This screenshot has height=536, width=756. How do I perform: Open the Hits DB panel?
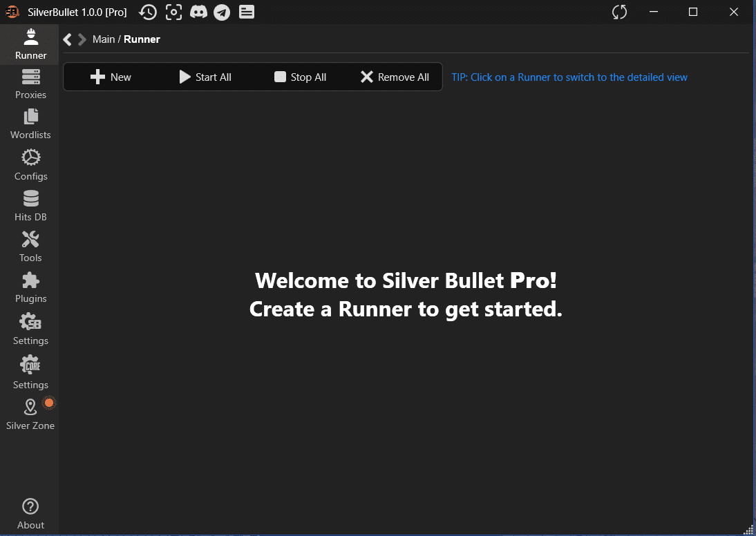pos(30,205)
